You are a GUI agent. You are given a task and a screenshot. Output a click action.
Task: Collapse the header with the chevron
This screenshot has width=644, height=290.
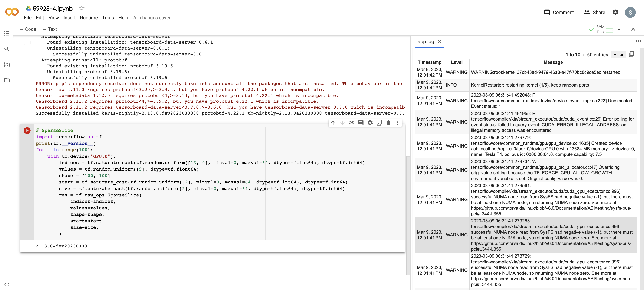pyautogui.click(x=634, y=29)
